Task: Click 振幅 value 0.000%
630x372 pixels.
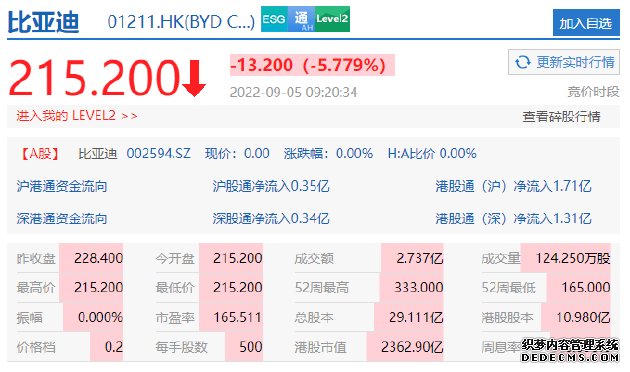Action: [100, 317]
